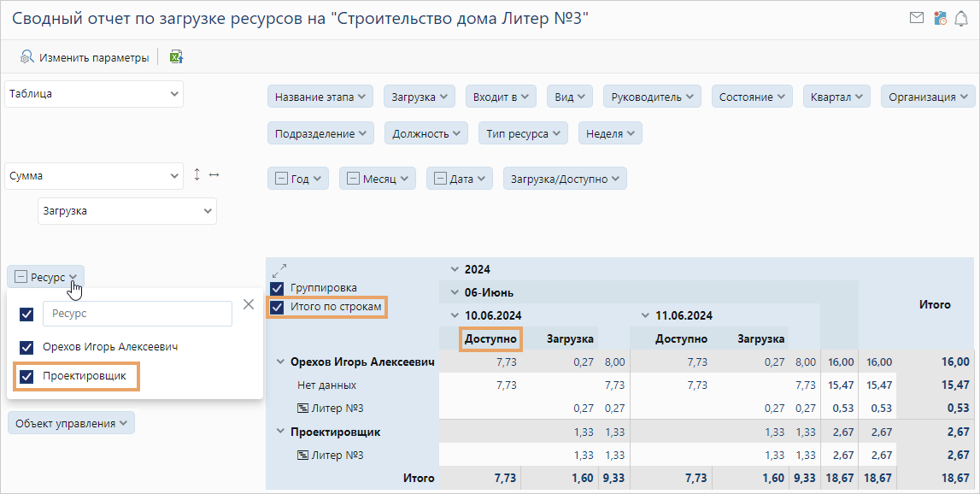Open the mail envelope icon
This screenshot has width=980, height=494.
pyautogui.click(x=917, y=18)
